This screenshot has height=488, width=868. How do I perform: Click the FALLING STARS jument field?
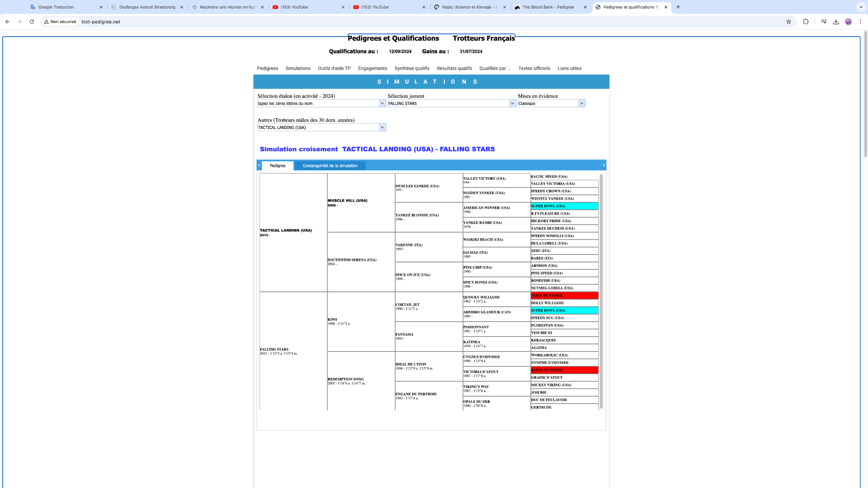click(x=448, y=103)
